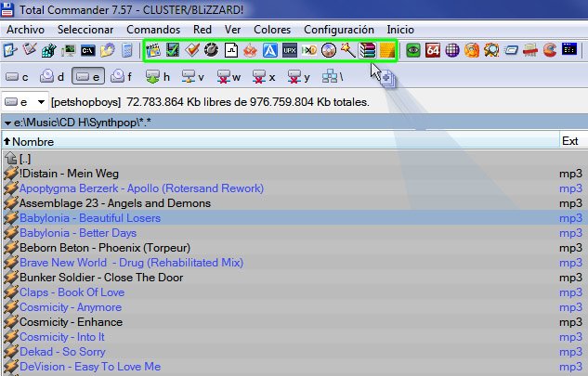
Task: Select file !Distain - Mein Weg
Action: 294,174
